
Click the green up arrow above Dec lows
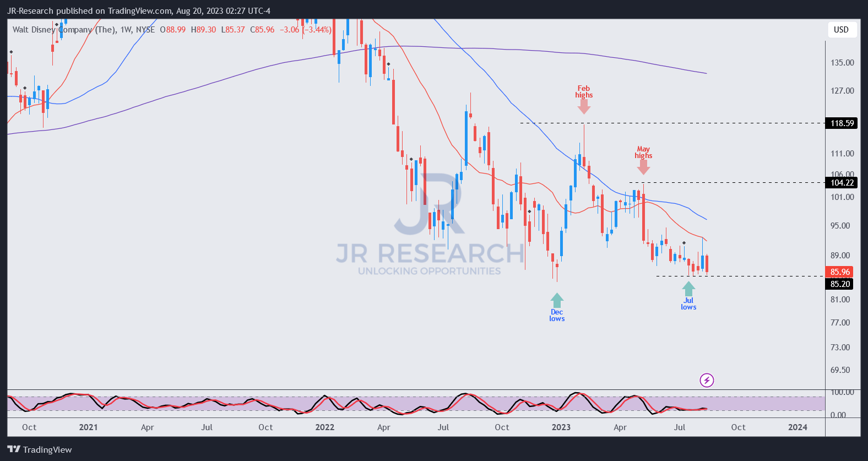pos(557,300)
